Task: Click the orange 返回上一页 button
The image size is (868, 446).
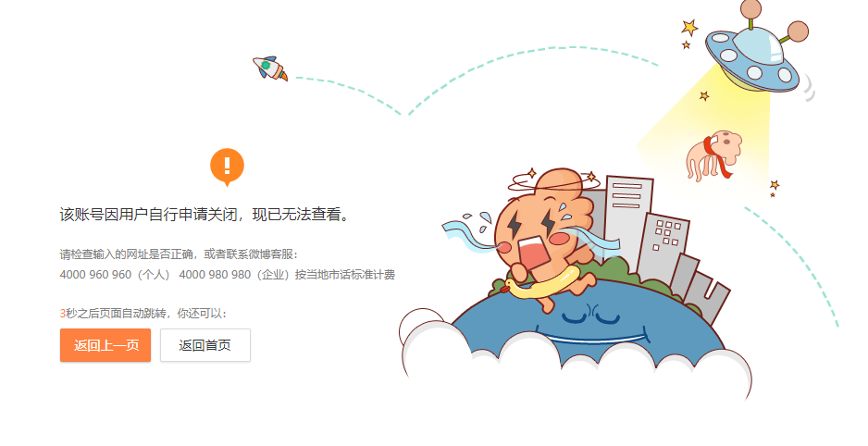Action: point(105,345)
